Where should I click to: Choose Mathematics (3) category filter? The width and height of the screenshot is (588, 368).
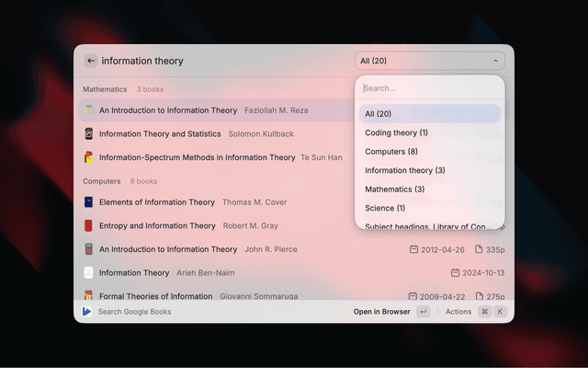tap(394, 189)
